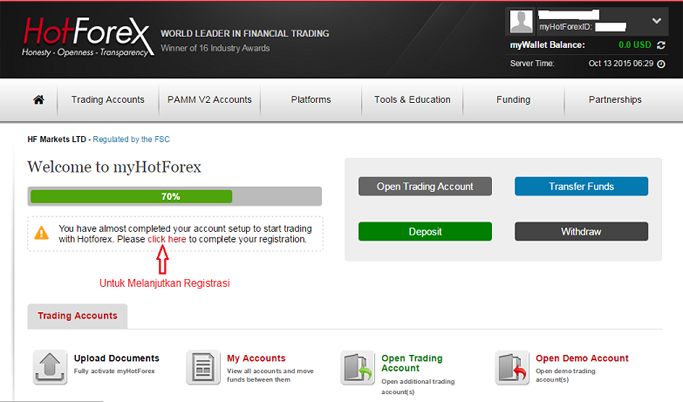
Task: Click the 70% registration progress bar
Action: 175,196
